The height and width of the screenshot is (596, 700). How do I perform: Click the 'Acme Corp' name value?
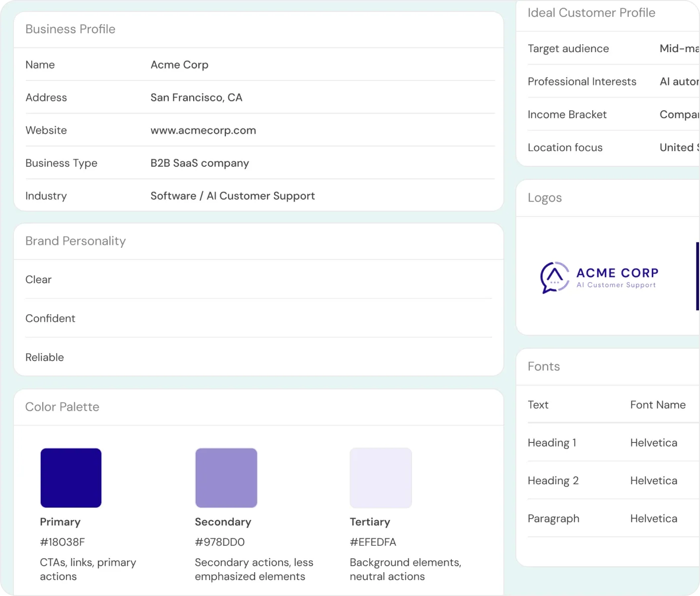tap(180, 65)
